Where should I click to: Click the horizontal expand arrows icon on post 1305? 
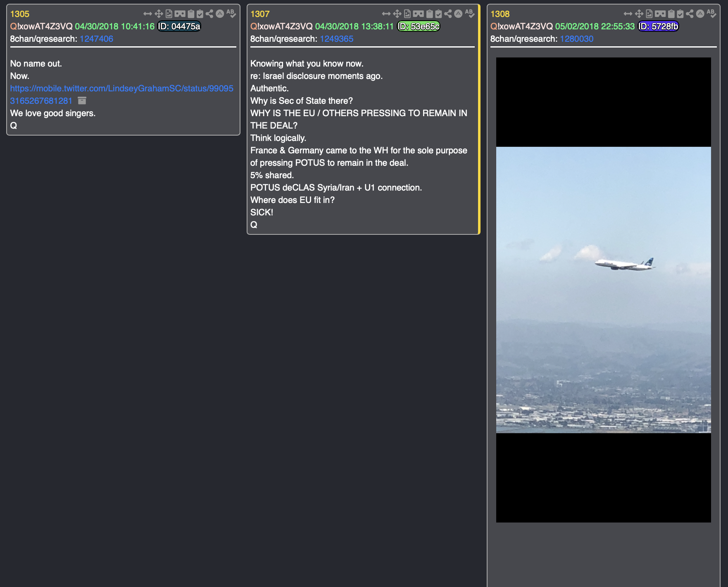(x=148, y=14)
